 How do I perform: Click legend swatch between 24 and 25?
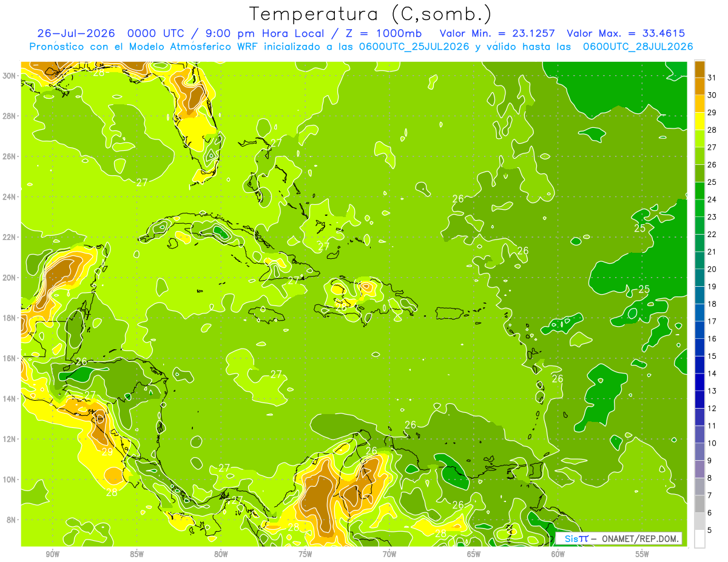click(699, 191)
